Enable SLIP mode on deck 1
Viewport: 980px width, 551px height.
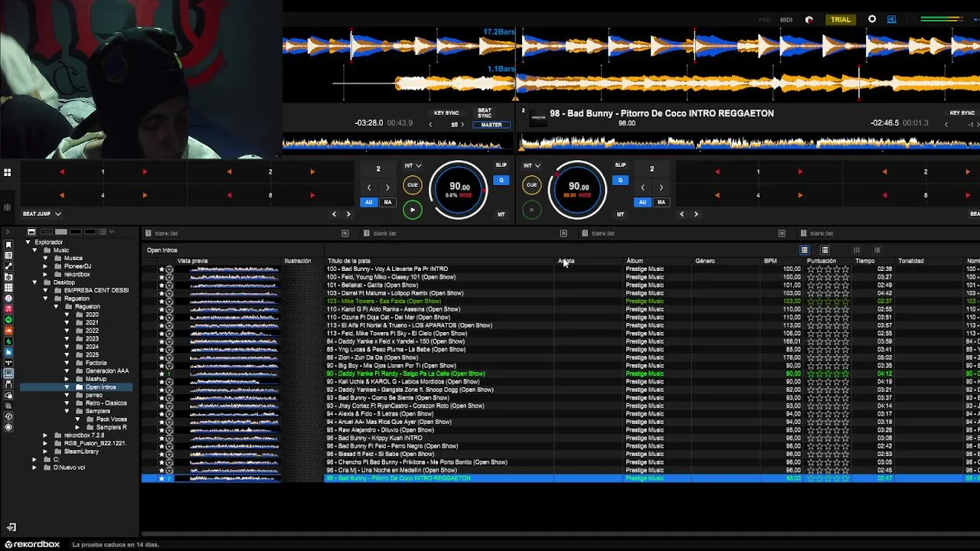(x=501, y=165)
